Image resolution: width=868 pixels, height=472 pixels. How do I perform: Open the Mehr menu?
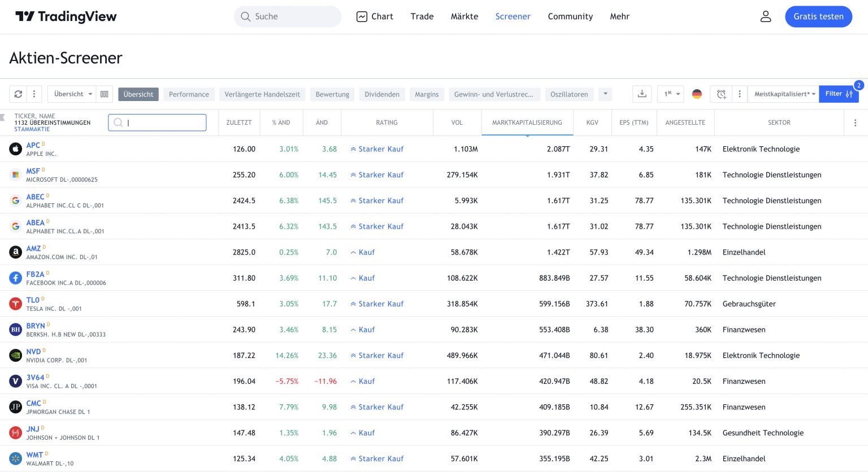coord(619,16)
